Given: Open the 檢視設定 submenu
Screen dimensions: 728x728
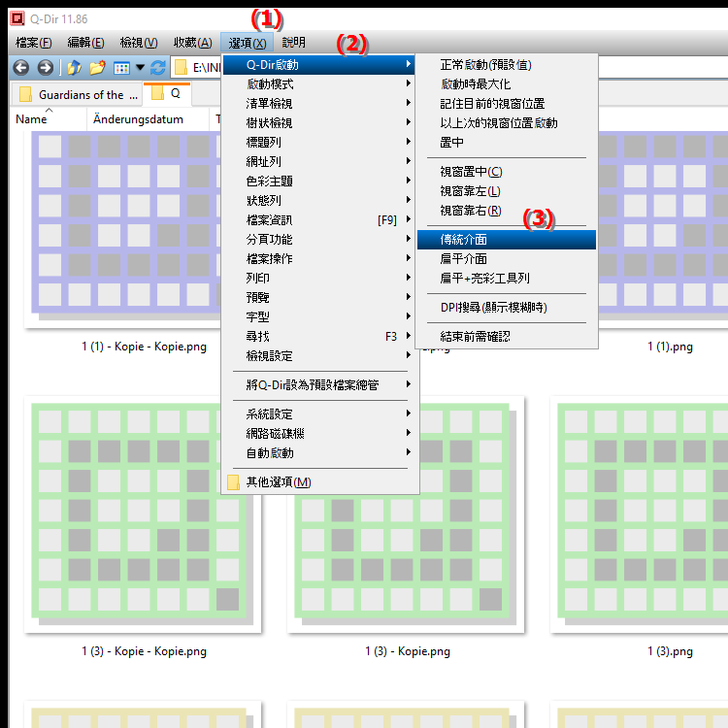Looking at the screenshot, I should 319,356.
